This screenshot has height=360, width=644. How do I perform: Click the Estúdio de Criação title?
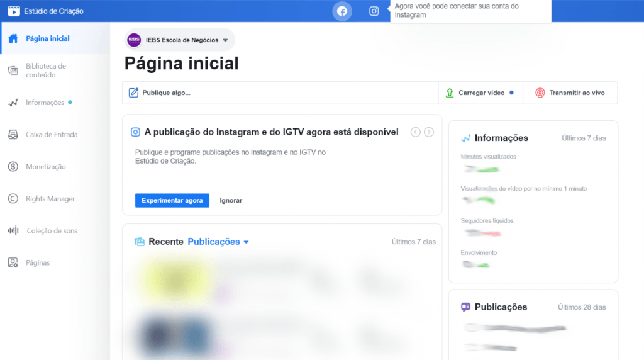pos(54,11)
